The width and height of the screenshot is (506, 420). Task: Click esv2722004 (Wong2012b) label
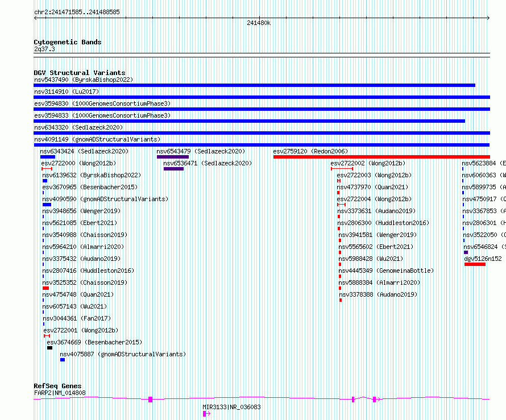point(374,199)
